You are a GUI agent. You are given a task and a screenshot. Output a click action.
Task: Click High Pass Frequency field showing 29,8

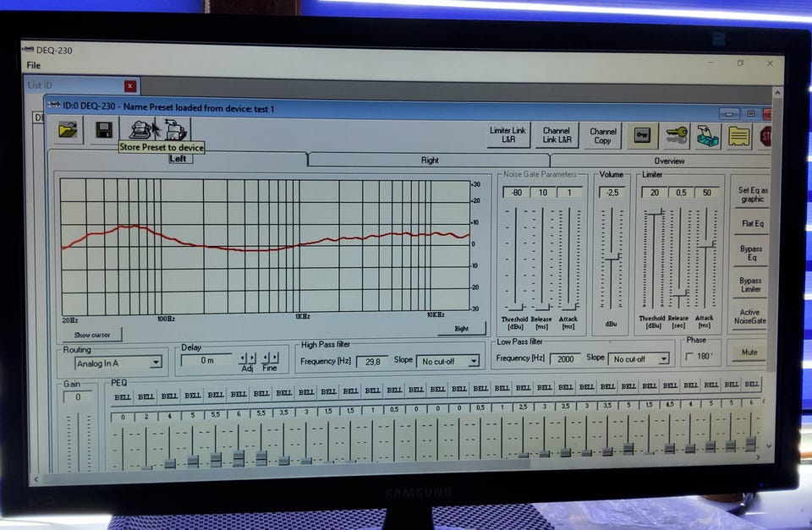372,362
